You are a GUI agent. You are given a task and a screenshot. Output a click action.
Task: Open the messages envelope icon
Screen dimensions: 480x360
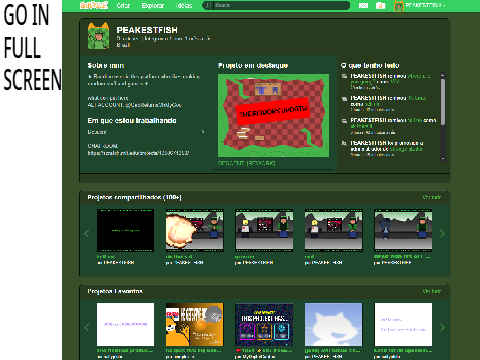point(363,6)
